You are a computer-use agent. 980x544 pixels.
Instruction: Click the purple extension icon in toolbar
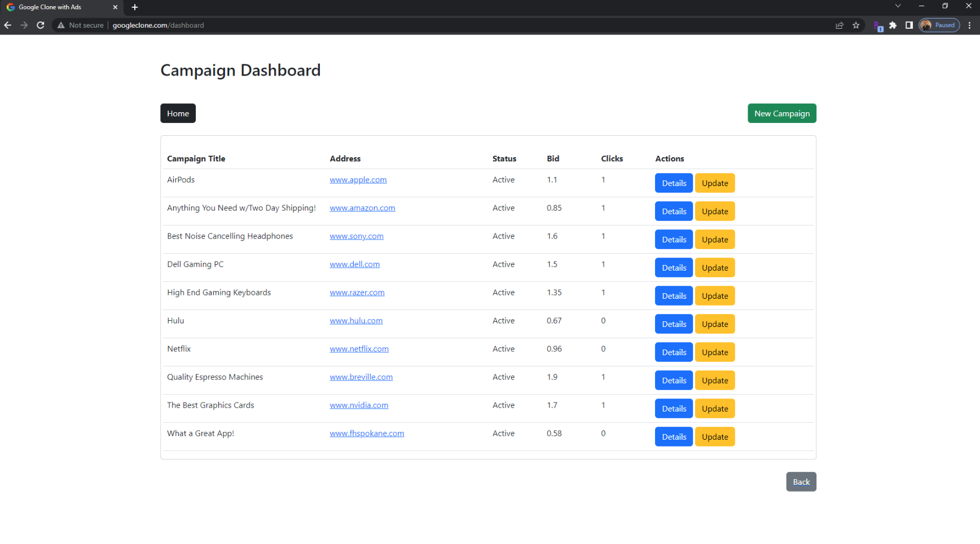click(x=878, y=25)
